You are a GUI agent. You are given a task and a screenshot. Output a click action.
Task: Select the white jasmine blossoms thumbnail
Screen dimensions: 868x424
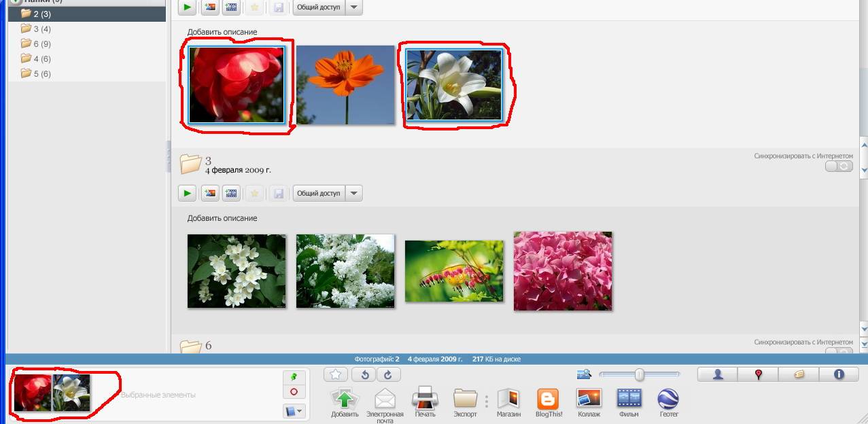pyautogui.click(x=237, y=271)
